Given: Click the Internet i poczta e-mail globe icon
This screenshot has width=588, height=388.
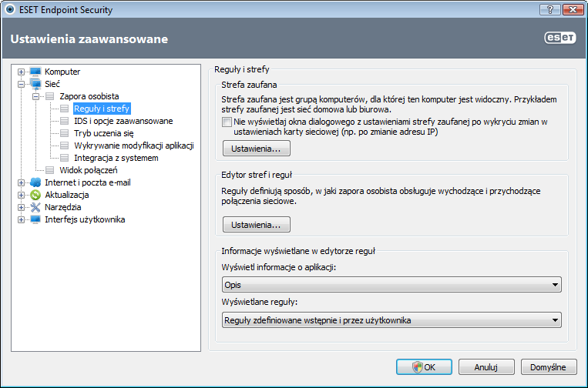Looking at the screenshot, I should (35, 182).
